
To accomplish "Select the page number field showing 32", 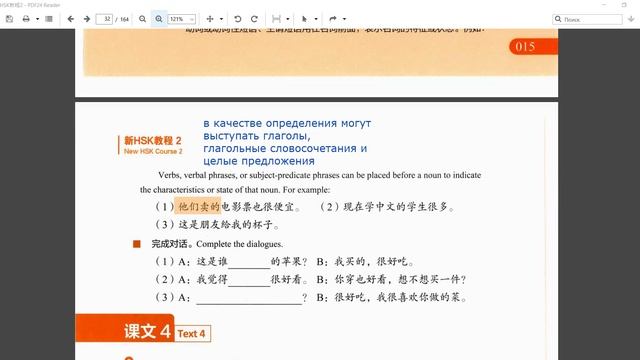I will click(104, 19).
